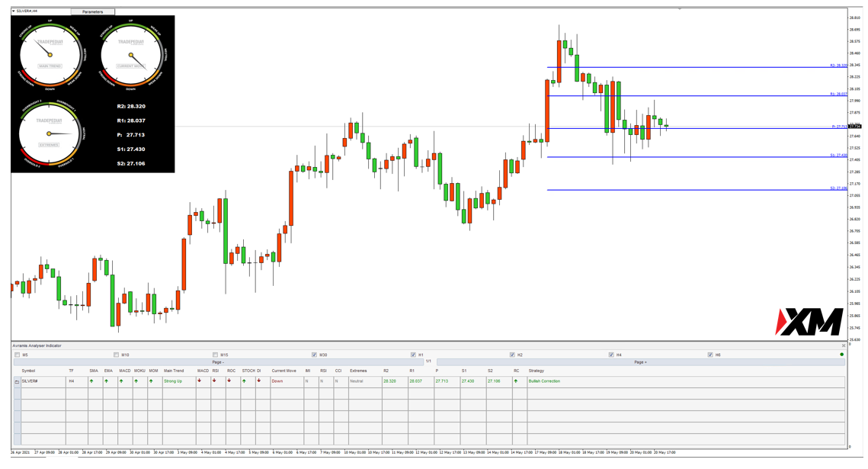Image resolution: width=868 pixels, height=469 pixels.
Task: Click the Neutral extremes cell
Action: coord(364,381)
